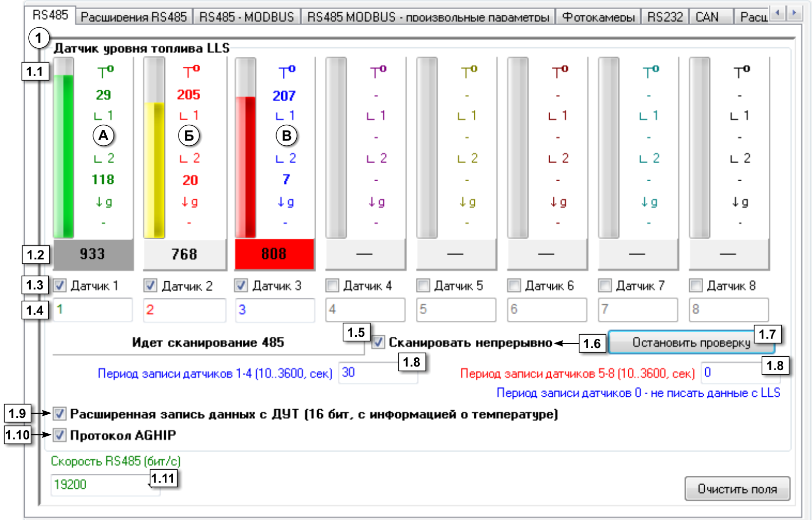812x520 pixels.
Task: Click sensor 8 address field with value 8
Action: 729,310
